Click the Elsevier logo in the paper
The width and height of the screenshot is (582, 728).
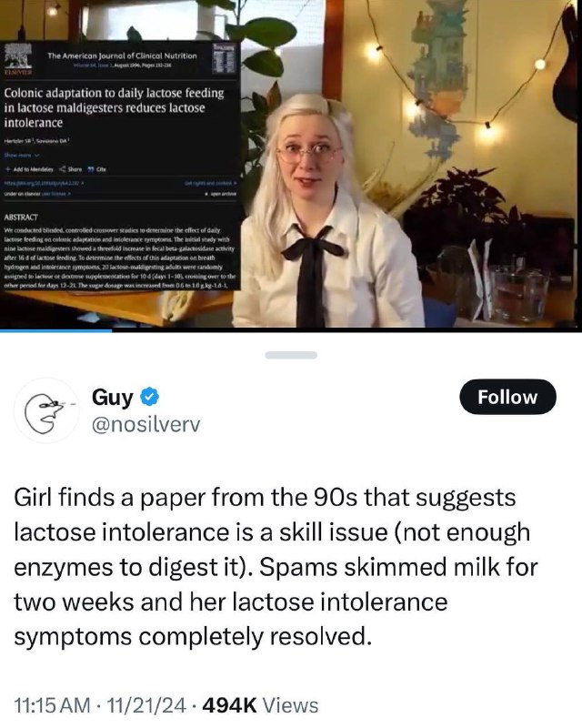click(18, 58)
